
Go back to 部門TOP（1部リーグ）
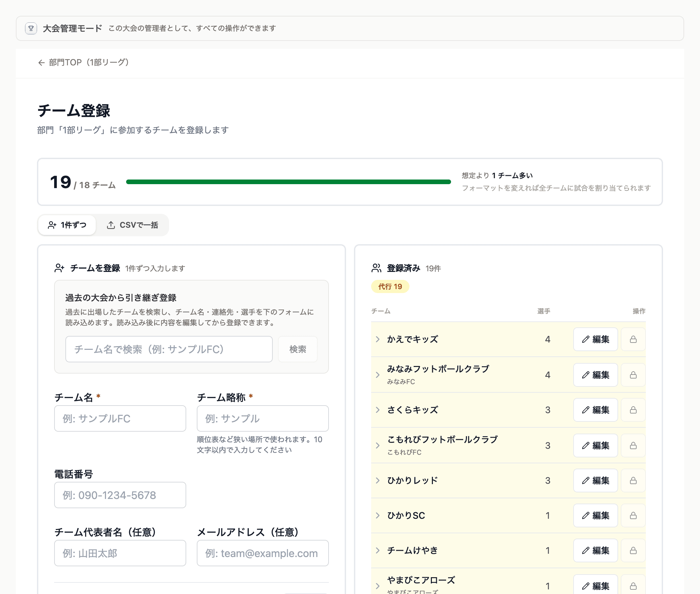point(84,63)
